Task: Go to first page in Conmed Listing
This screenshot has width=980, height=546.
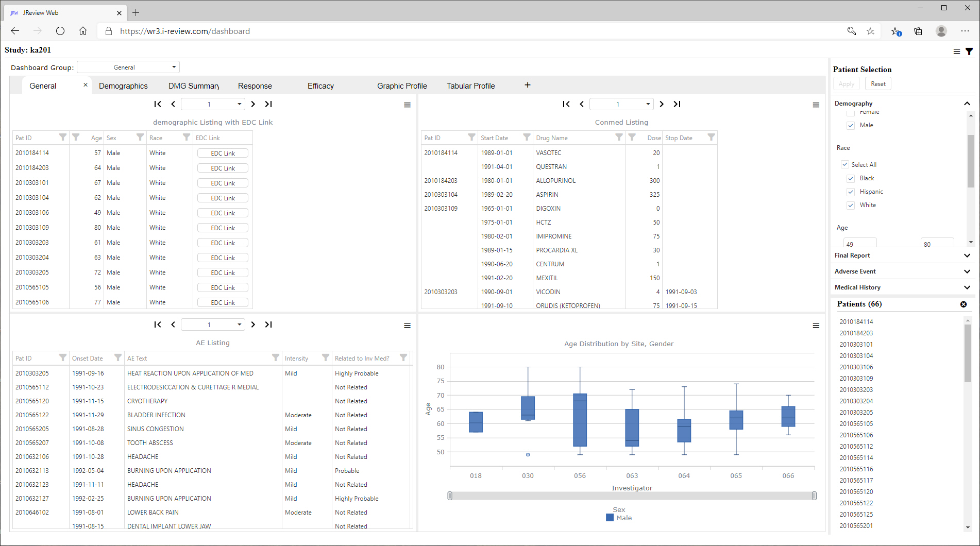Action: point(566,104)
